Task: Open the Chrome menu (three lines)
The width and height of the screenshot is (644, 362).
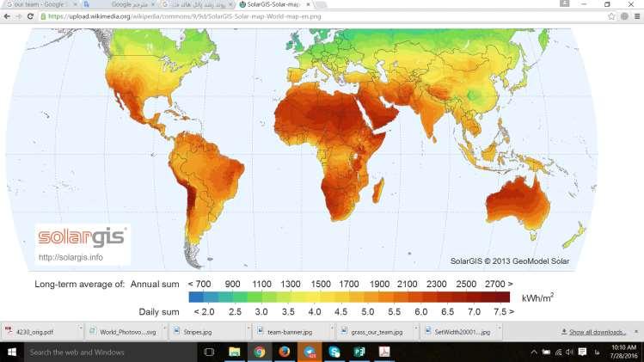Action: tap(637, 16)
